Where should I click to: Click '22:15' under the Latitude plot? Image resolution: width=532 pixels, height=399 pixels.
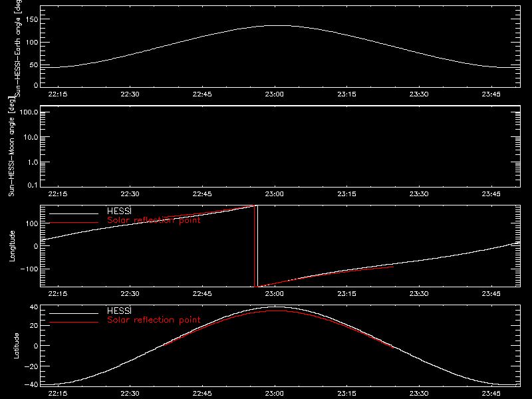(58, 393)
